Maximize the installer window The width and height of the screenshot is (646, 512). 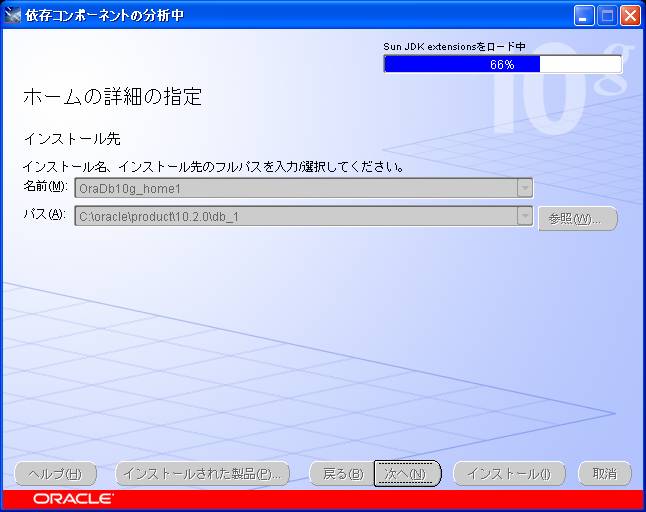[607, 16]
